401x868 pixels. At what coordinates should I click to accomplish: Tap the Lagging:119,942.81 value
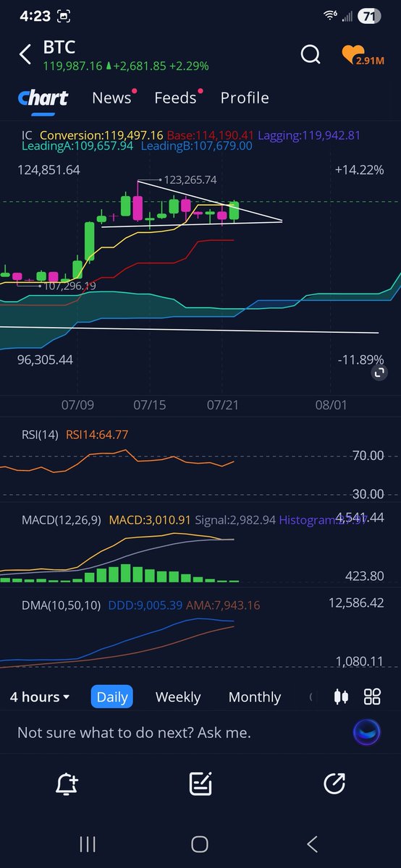pyautogui.click(x=309, y=135)
